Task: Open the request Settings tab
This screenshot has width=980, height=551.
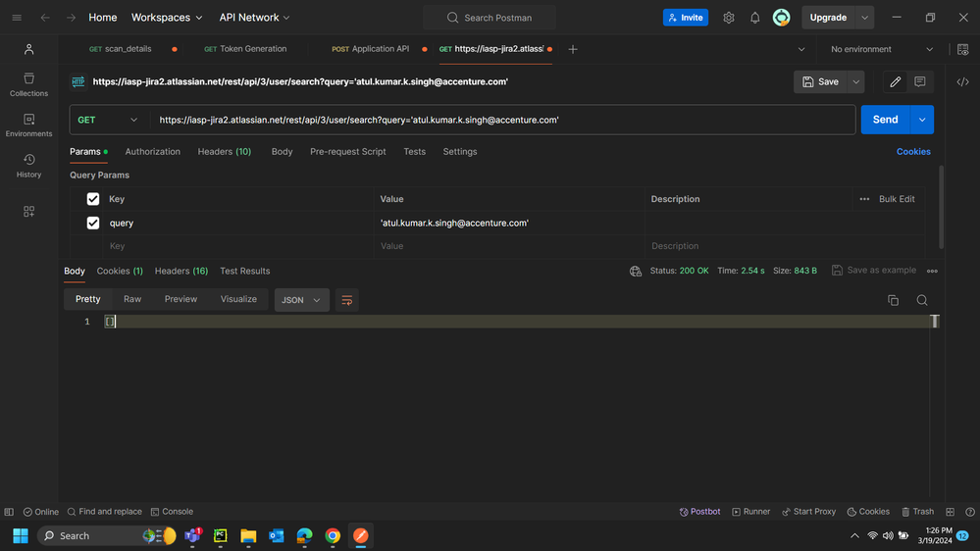Action: pyautogui.click(x=460, y=152)
